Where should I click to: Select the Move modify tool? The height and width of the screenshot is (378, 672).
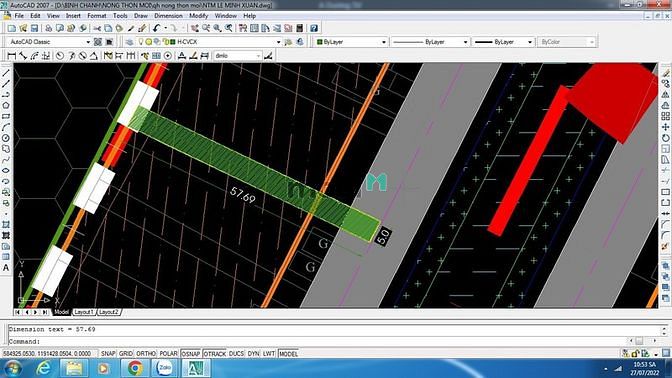click(x=665, y=127)
